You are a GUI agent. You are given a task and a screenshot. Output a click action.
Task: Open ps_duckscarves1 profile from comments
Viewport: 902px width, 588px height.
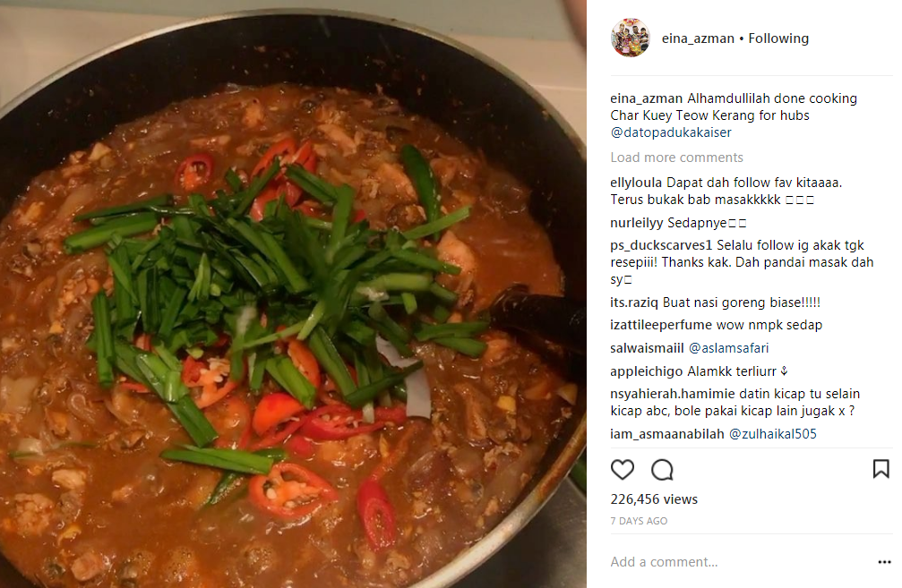coord(662,245)
